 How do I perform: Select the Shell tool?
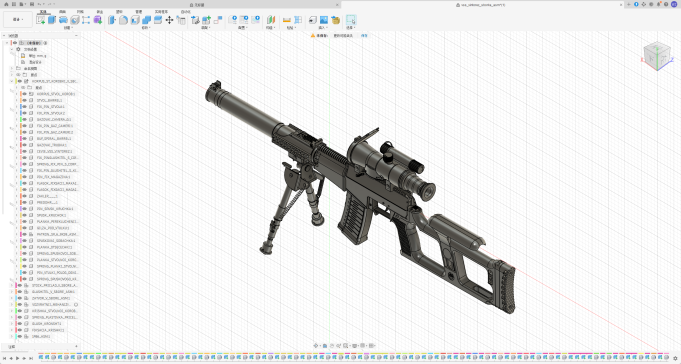[x=135, y=20]
